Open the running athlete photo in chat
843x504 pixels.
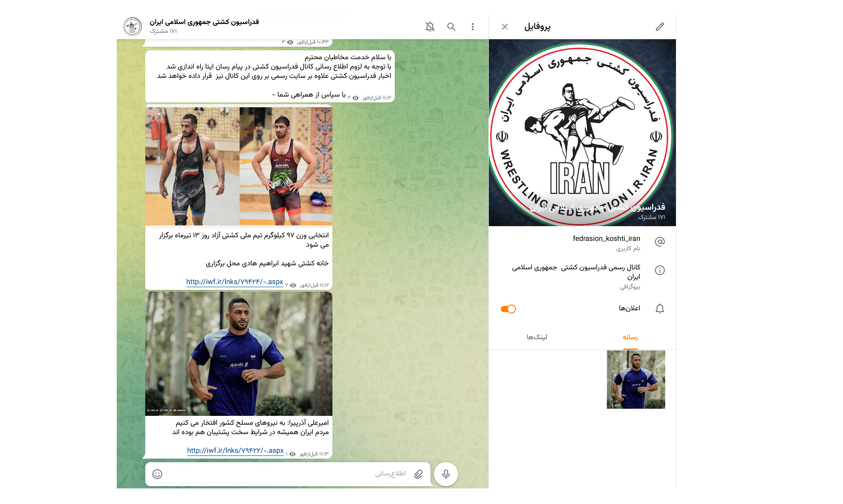(239, 354)
